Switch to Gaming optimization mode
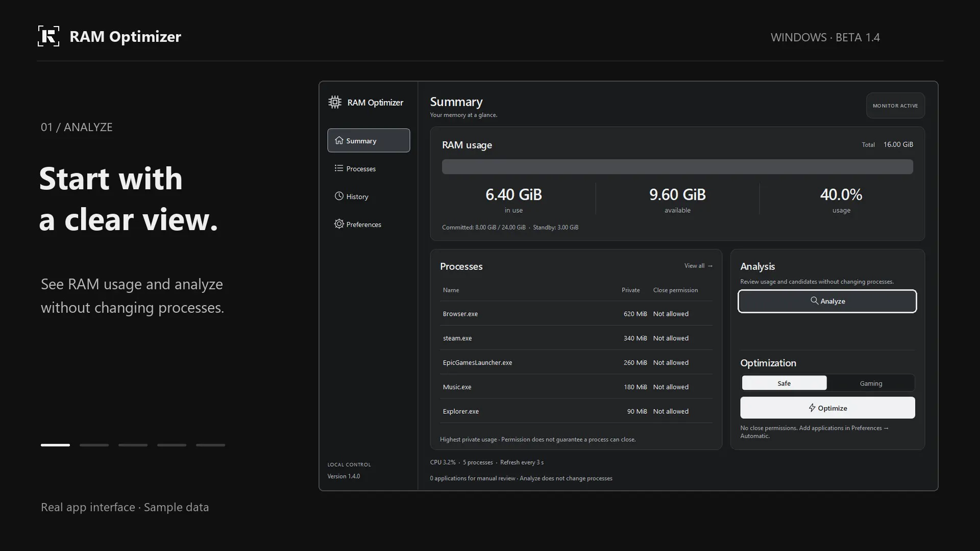The width and height of the screenshot is (980, 551). click(871, 383)
